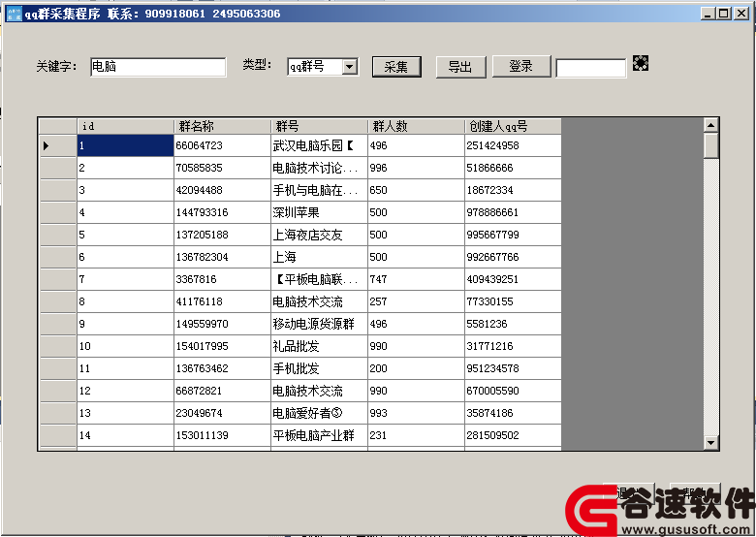The width and height of the screenshot is (756, 537).
Task: Click the 群号 column header
Action: 319,126
